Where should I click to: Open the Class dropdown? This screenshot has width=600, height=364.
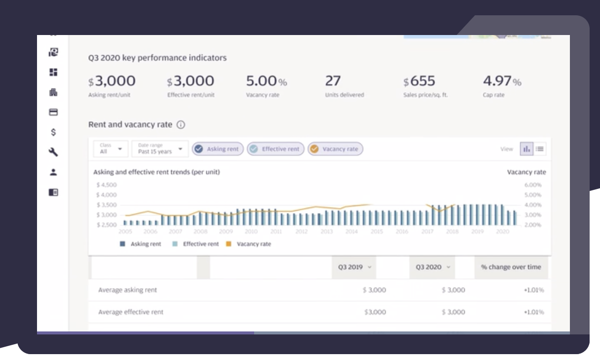pos(111,149)
